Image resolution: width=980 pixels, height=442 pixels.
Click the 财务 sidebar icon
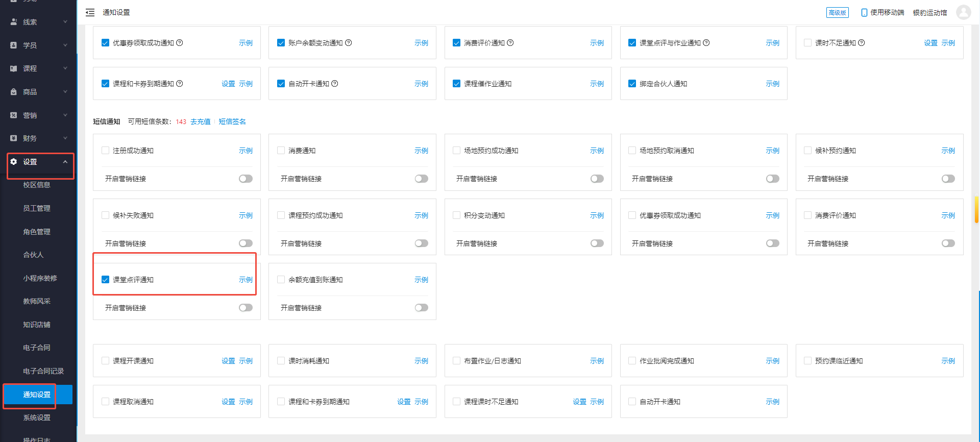(14, 138)
